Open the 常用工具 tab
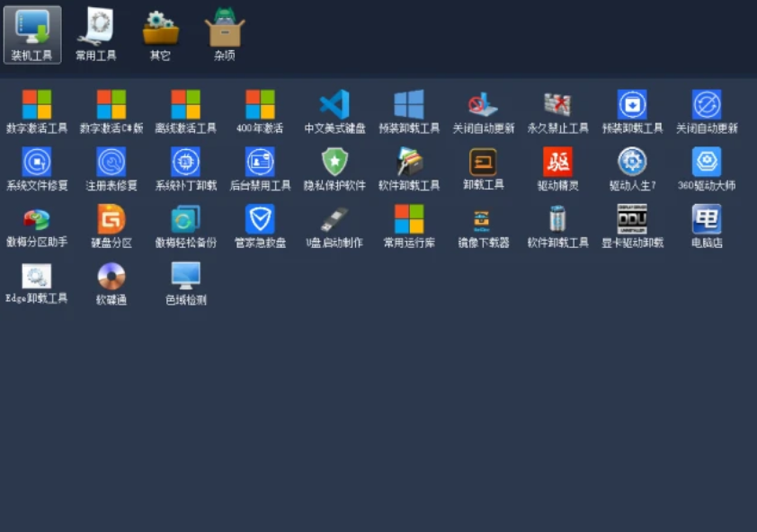This screenshot has height=532, width=757. click(x=96, y=35)
